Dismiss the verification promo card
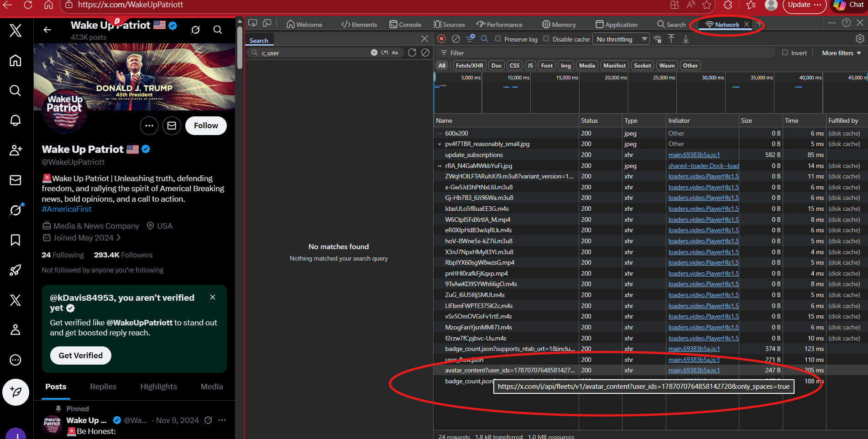Viewport: 868px width, 439px height. pos(213,297)
